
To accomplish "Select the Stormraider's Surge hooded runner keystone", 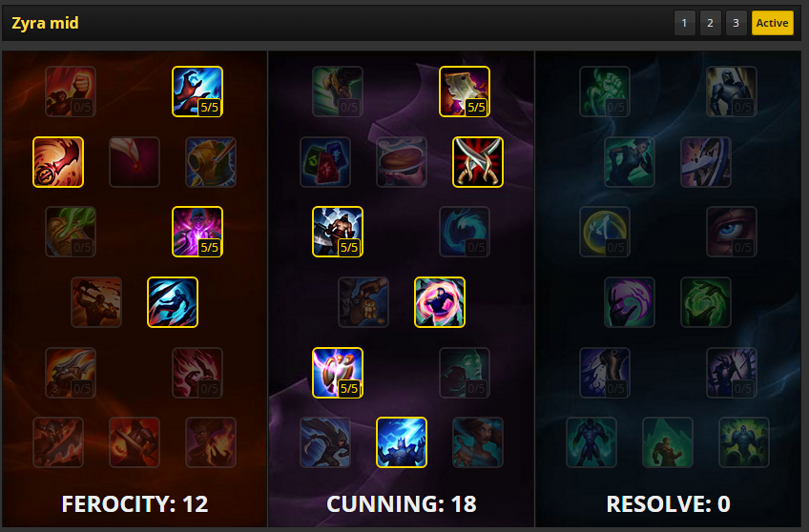I will pos(325,442).
